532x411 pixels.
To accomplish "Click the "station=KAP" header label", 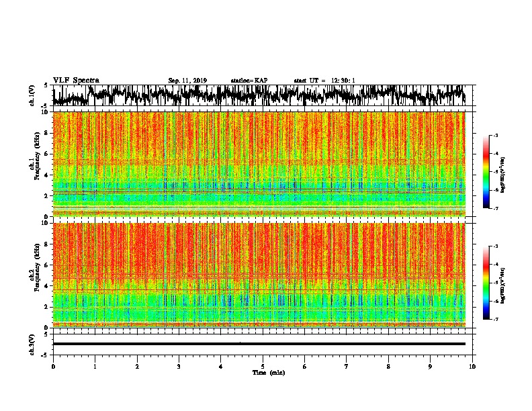I will click(x=249, y=81).
